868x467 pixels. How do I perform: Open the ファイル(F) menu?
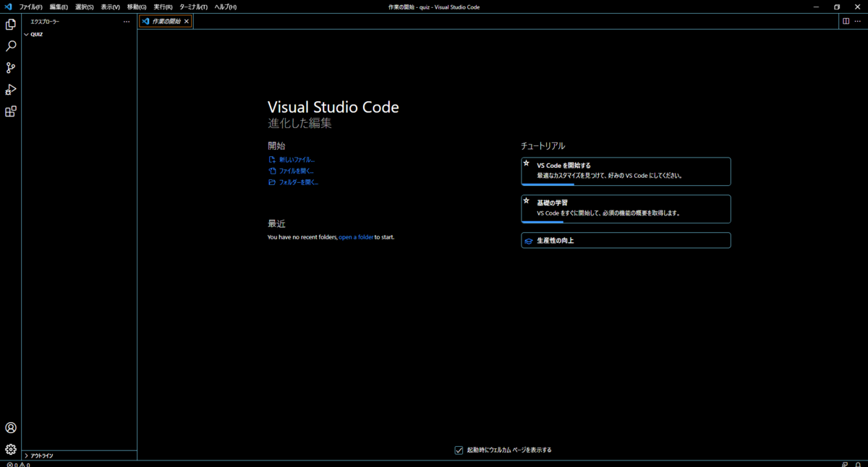tap(30, 7)
